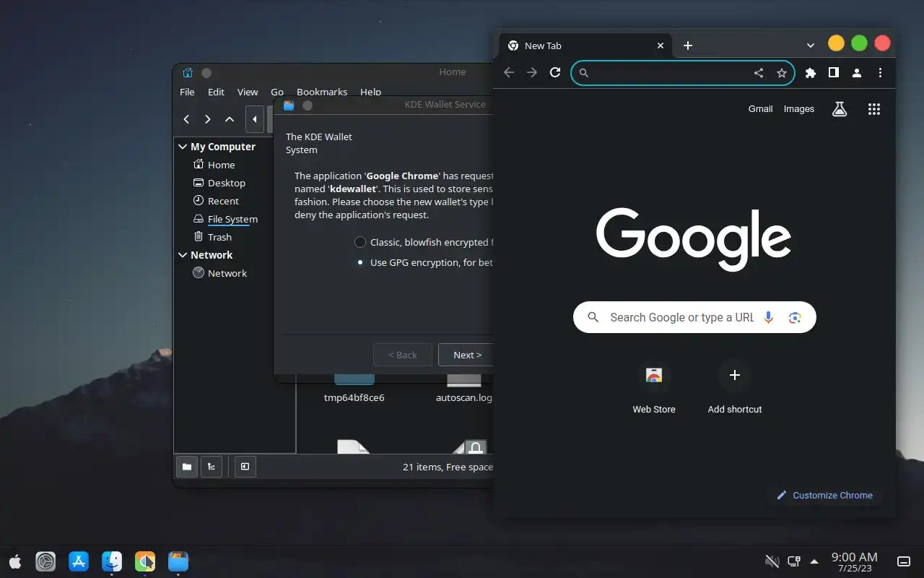Image resolution: width=924 pixels, height=578 pixels.
Task: Select autoscan.log file
Action: coord(463,389)
